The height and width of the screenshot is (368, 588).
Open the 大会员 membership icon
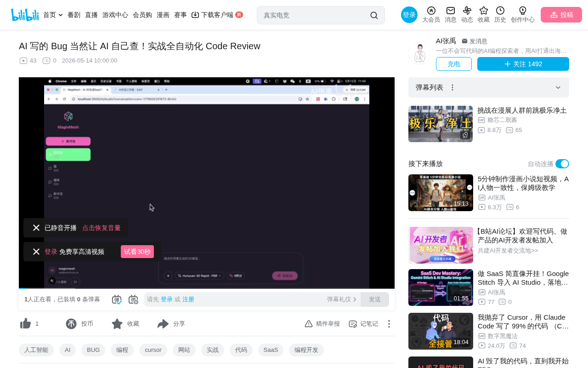click(431, 15)
